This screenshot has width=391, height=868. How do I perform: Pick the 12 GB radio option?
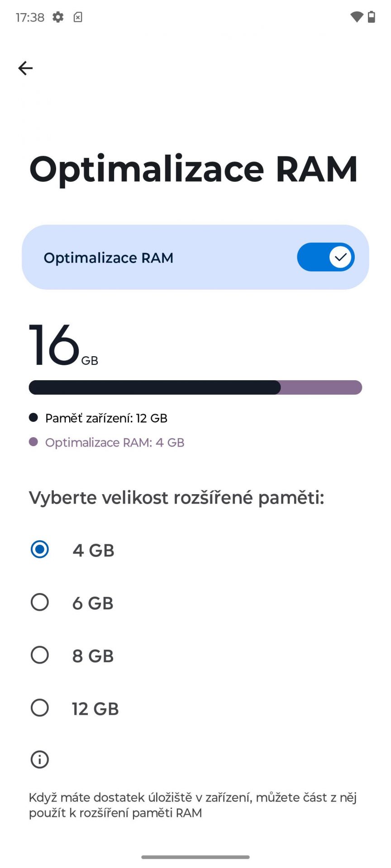pyautogui.click(x=40, y=708)
